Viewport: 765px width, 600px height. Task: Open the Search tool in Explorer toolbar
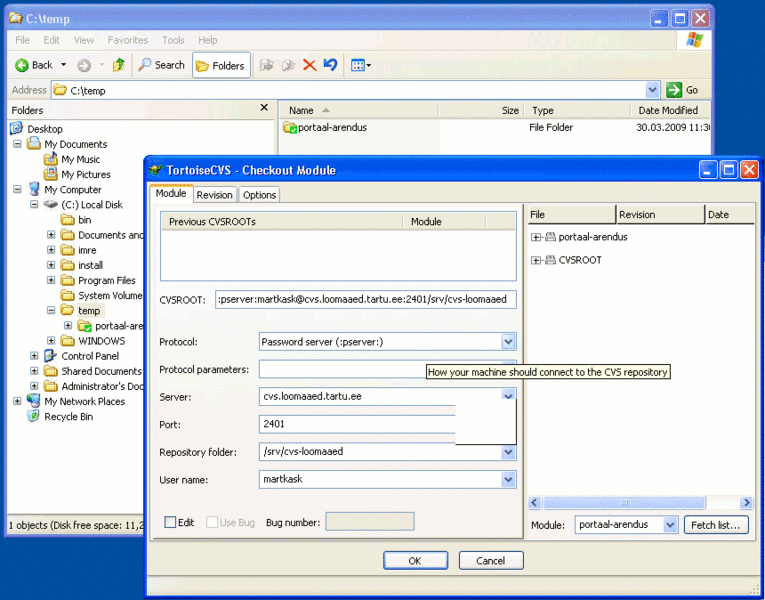point(161,65)
